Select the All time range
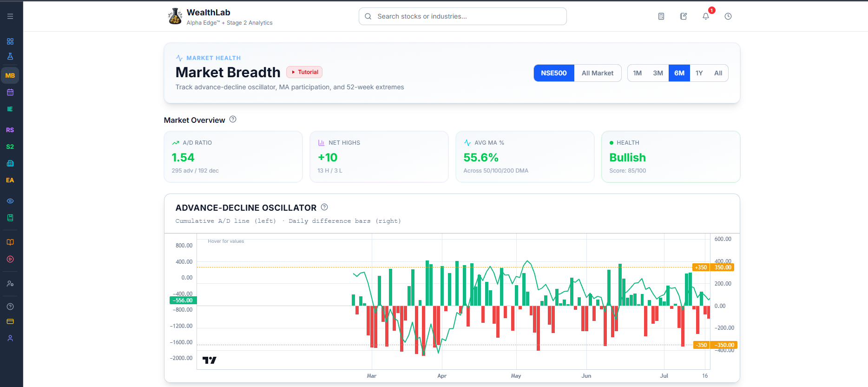The height and width of the screenshot is (387, 868). click(718, 73)
